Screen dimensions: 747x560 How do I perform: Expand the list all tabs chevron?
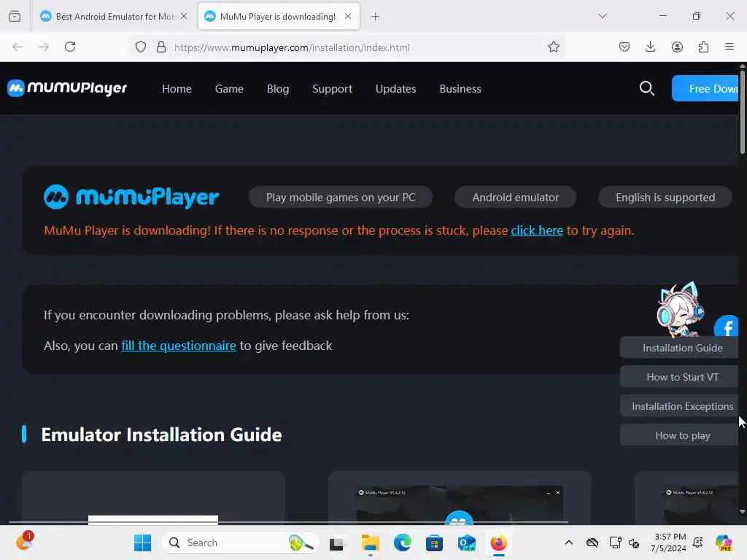pyautogui.click(x=603, y=16)
